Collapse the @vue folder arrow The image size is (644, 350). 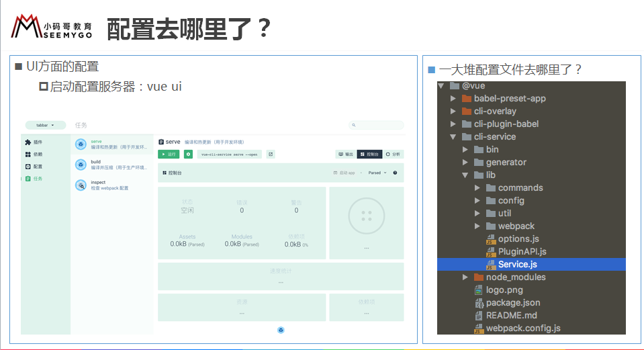441,86
